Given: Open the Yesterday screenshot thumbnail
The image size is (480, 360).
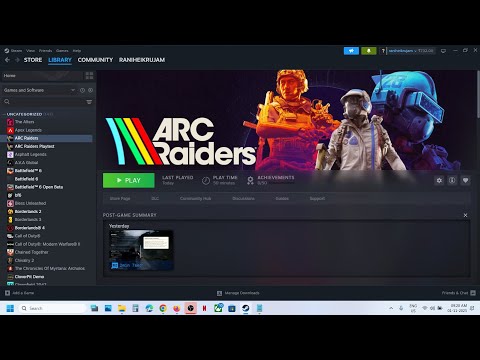Looking at the screenshot, I should [x=141, y=250].
